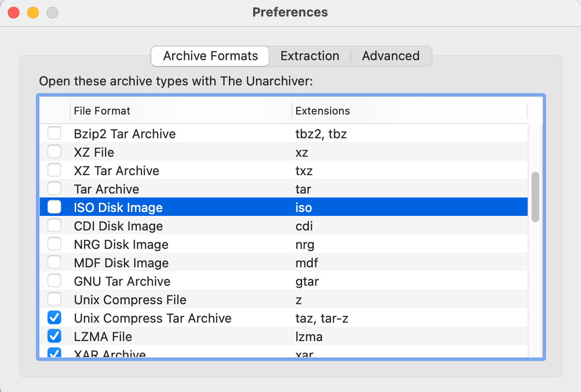Enable NRG Disk Image handling

[54, 244]
